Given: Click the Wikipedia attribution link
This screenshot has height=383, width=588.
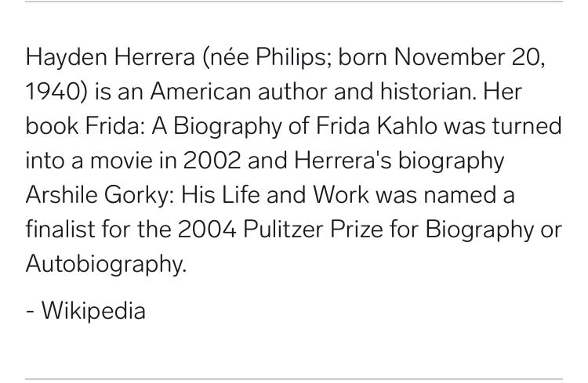Looking at the screenshot, I should click(x=93, y=311).
